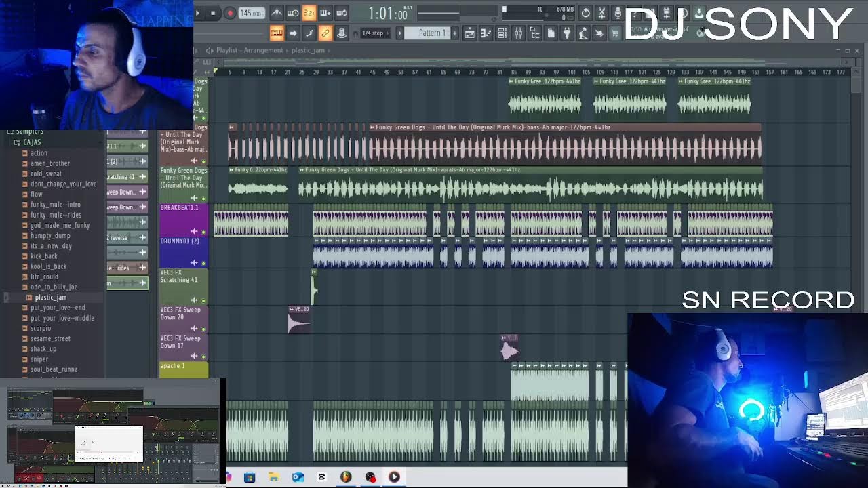Open project info pages icon
868x488 pixels.
pos(551,33)
